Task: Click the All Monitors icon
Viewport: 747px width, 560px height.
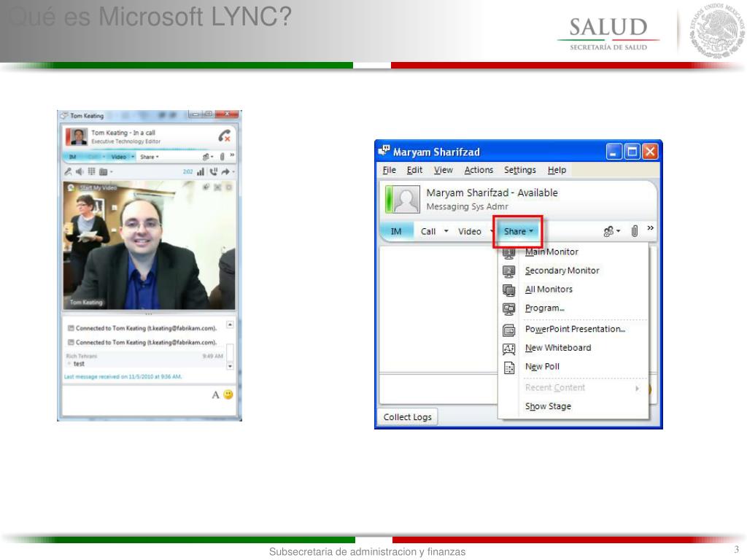Action: coord(508,290)
